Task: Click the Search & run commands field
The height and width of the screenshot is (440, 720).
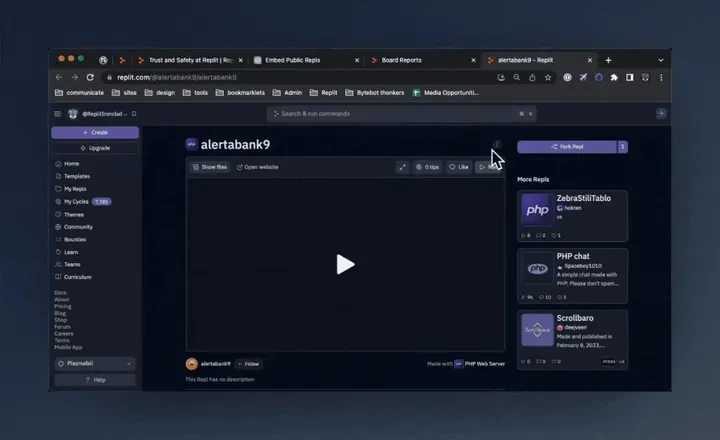Action: point(401,113)
